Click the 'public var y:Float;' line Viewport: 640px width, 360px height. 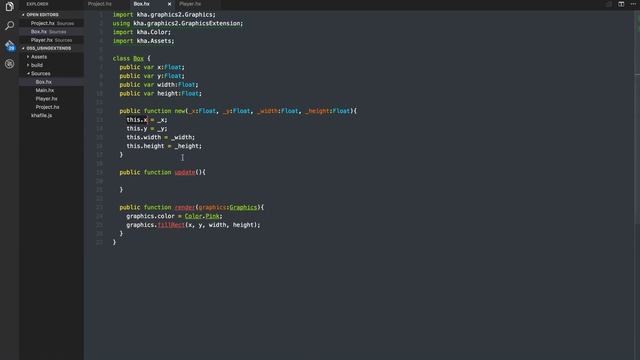pyautogui.click(x=152, y=76)
